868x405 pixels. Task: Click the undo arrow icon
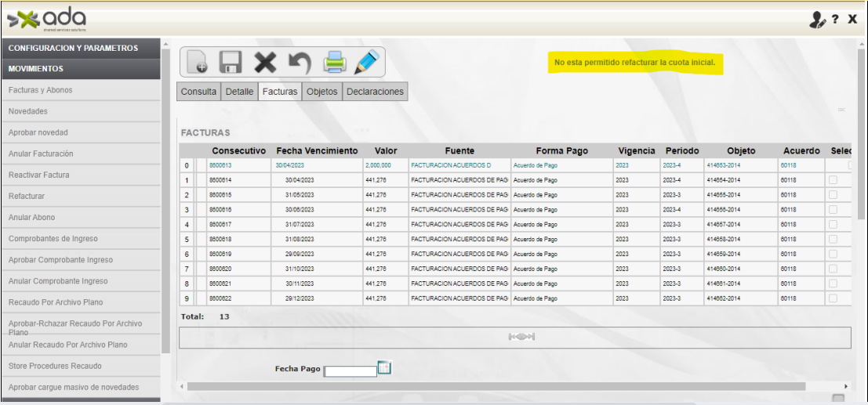pos(300,62)
